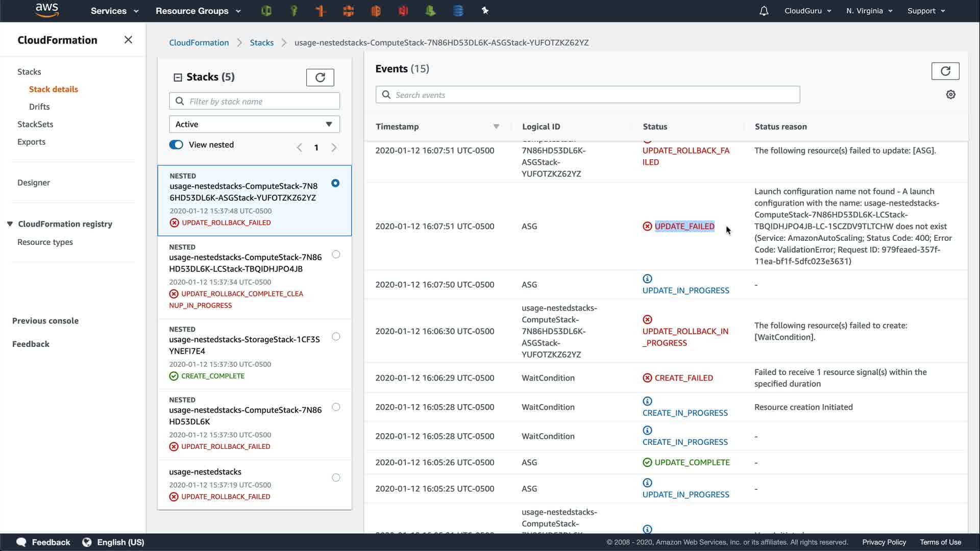Click the notifications bell icon
The width and height of the screenshot is (980, 551).
pyautogui.click(x=764, y=11)
